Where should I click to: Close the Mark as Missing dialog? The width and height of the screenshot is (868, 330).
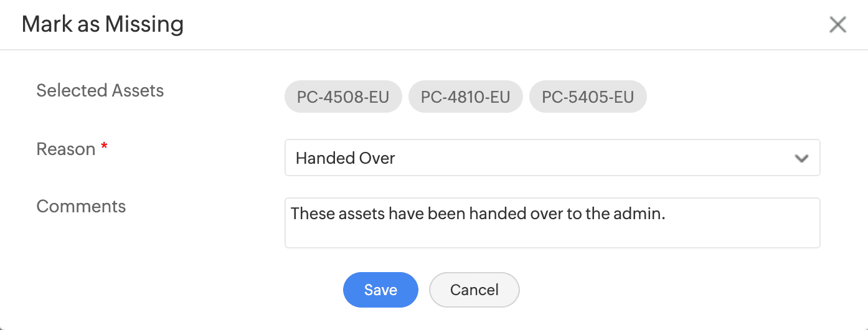(x=837, y=25)
